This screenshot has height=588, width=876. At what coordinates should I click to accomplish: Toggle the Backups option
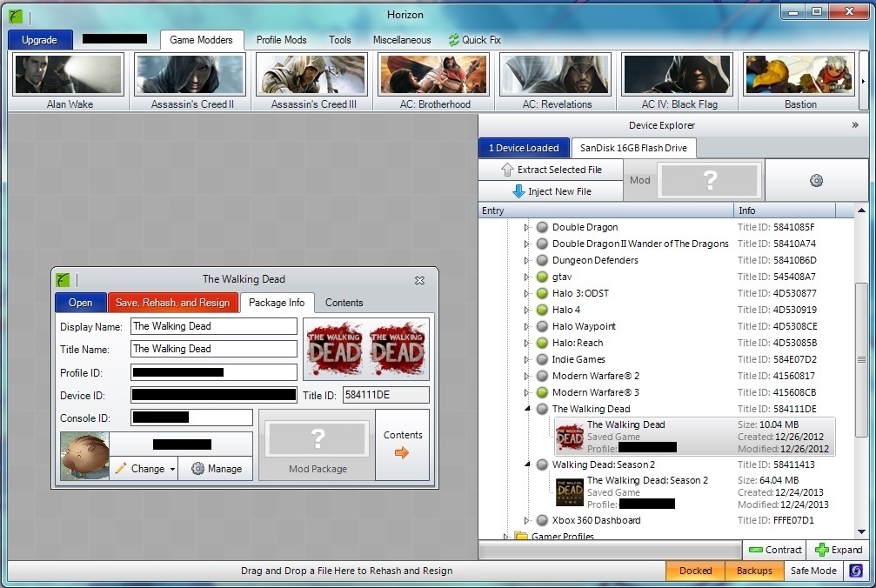point(754,571)
